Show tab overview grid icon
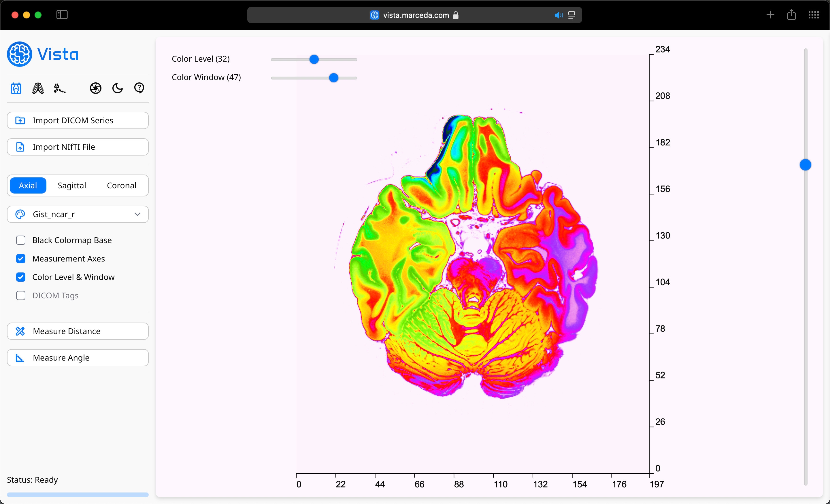830x504 pixels. click(814, 15)
